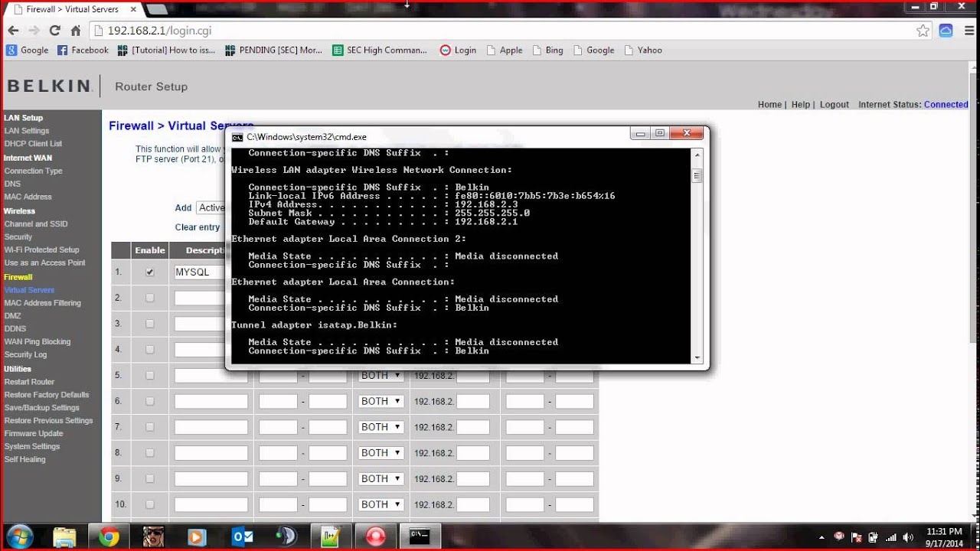
Task: Go to the browser home page
Action: [x=75, y=31]
